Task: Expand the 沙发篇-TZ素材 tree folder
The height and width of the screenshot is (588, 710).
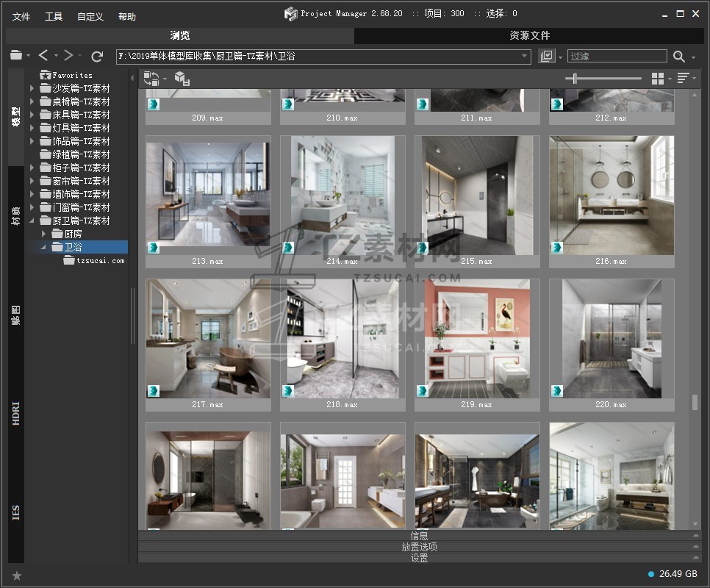Action: (32, 88)
